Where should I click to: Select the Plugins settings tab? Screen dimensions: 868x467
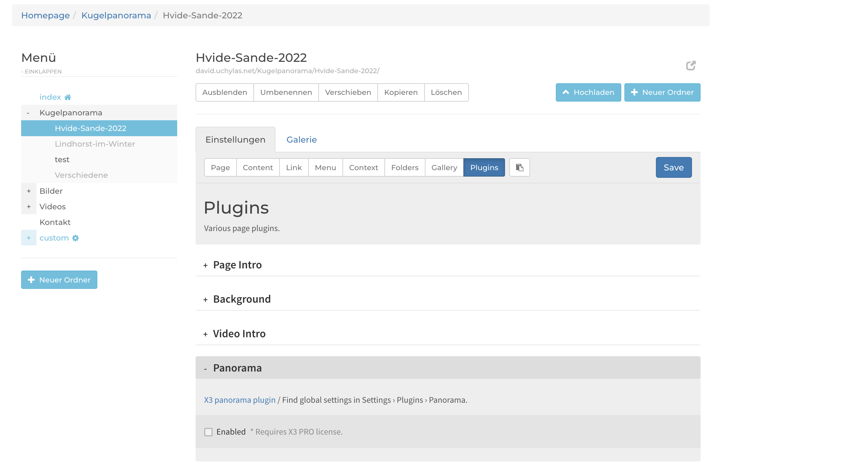click(484, 167)
